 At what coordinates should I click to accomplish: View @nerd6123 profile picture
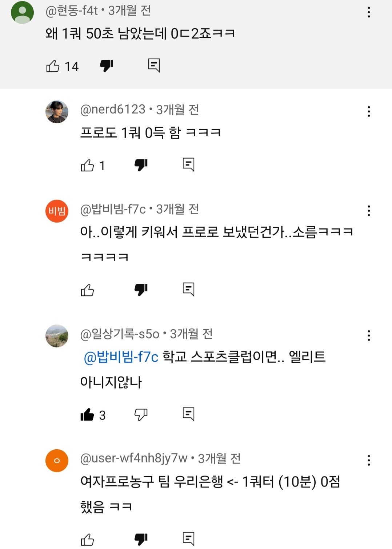[57, 112]
